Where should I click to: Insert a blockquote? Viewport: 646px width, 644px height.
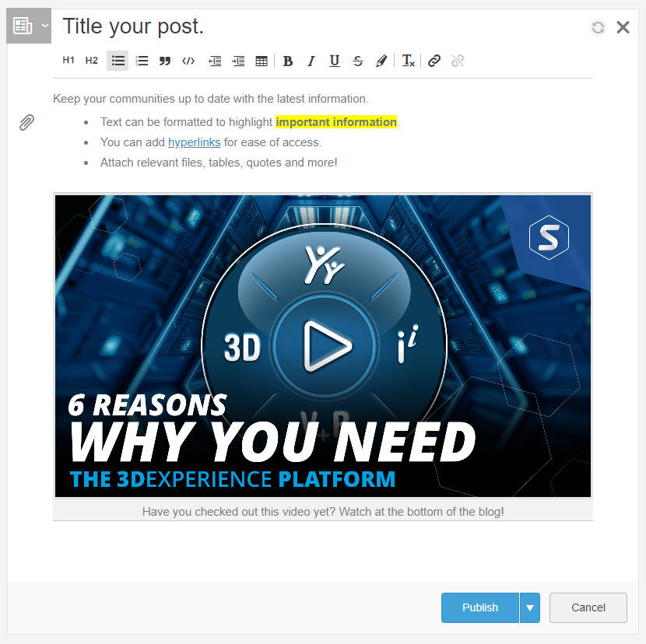pyautogui.click(x=165, y=60)
